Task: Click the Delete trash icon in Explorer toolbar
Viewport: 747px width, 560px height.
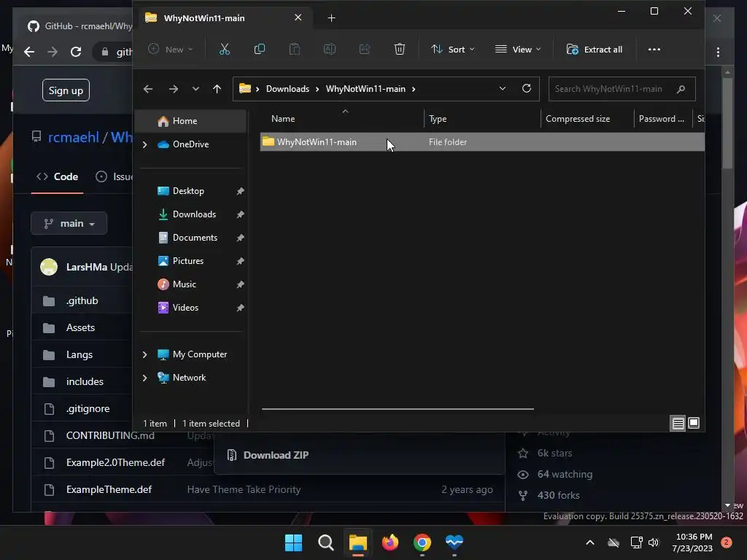Action: 400,49
